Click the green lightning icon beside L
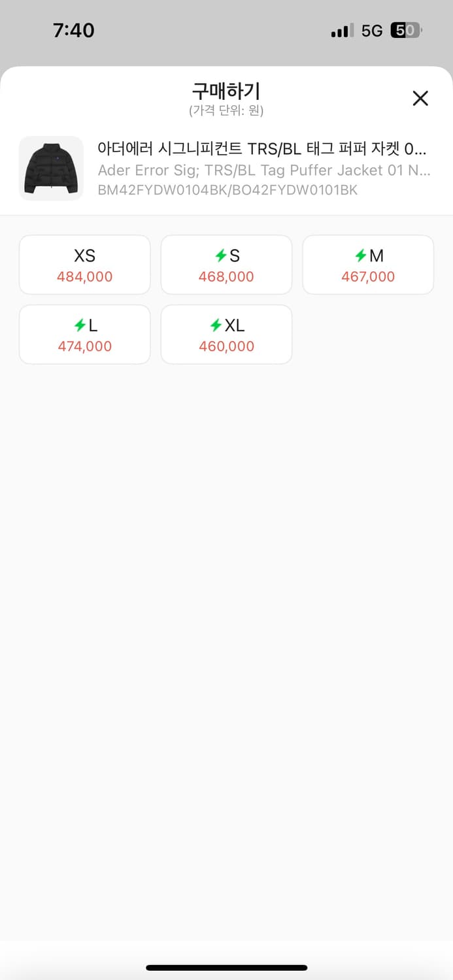 pyautogui.click(x=80, y=325)
